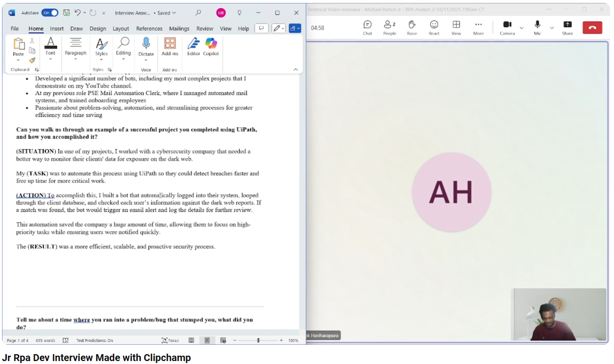Open Add-ins from the ribbon

click(x=170, y=47)
